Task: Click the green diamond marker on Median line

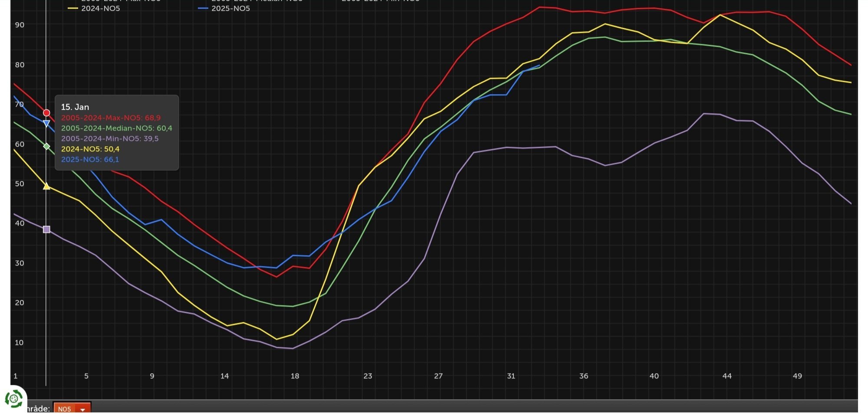Action: pyautogui.click(x=46, y=146)
